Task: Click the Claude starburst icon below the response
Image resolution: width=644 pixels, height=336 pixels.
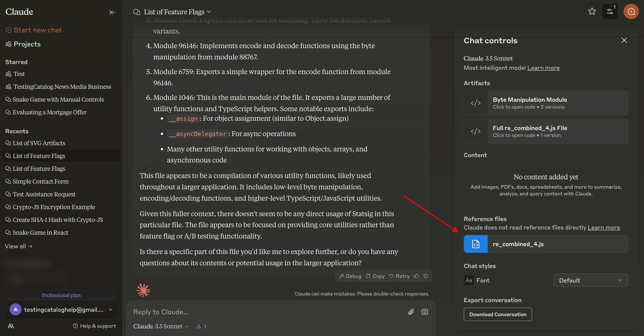Action: coord(143,290)
